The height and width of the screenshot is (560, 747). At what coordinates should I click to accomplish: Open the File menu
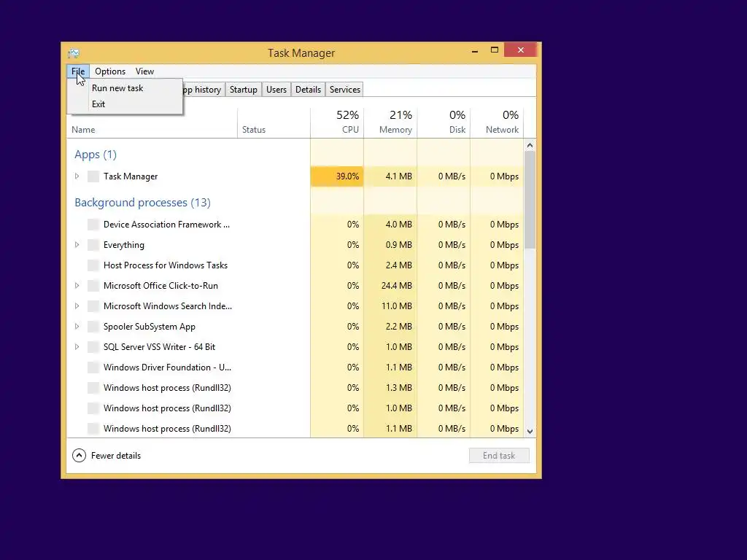pos(78,71)
